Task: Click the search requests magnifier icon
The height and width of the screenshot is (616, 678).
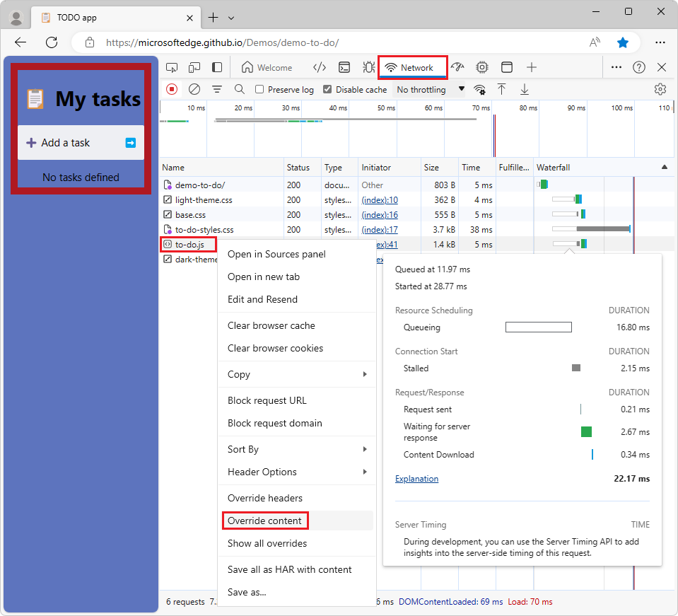Action: pyautogui.click(x=240, y=89)
